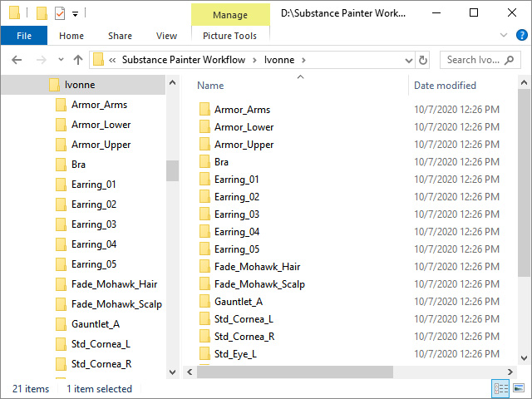Viewport: 532px width, 399px height.
Task: Sort by the Name column header
Action: [x=210, y=86]
